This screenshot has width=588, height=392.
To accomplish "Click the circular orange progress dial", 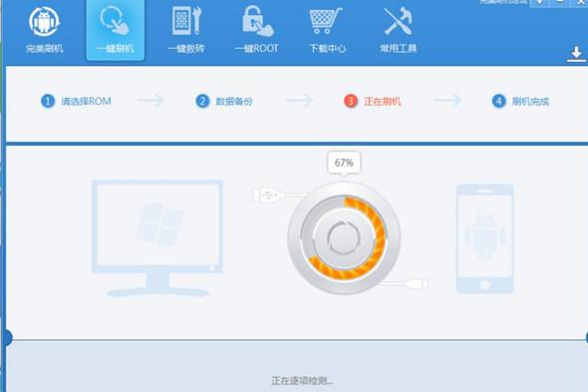I will point(344,238).
